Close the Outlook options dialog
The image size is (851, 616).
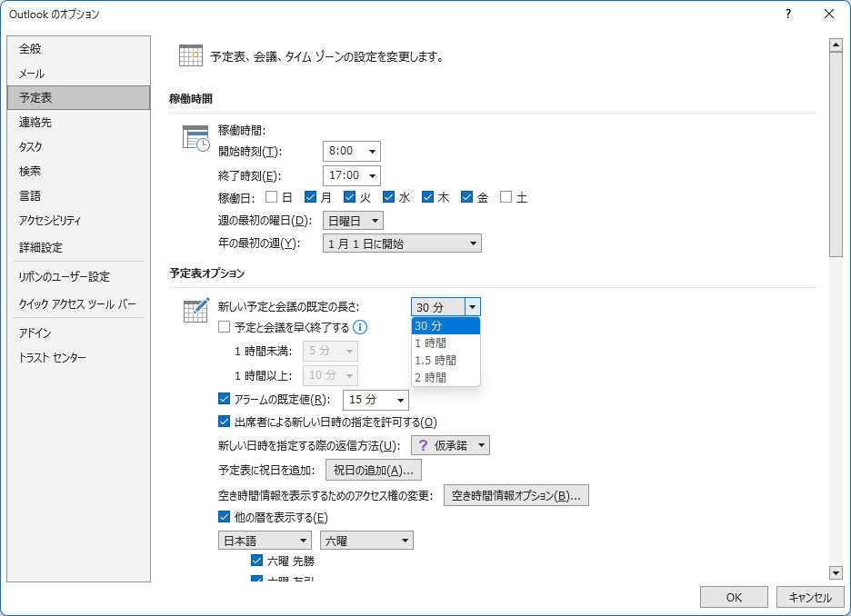tap(829, 15)
